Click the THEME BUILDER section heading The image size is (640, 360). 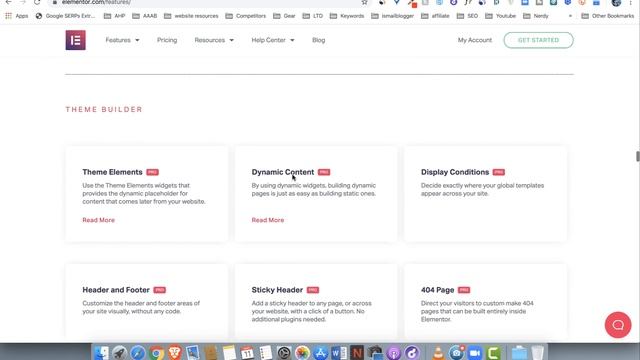tap(104, 109)
